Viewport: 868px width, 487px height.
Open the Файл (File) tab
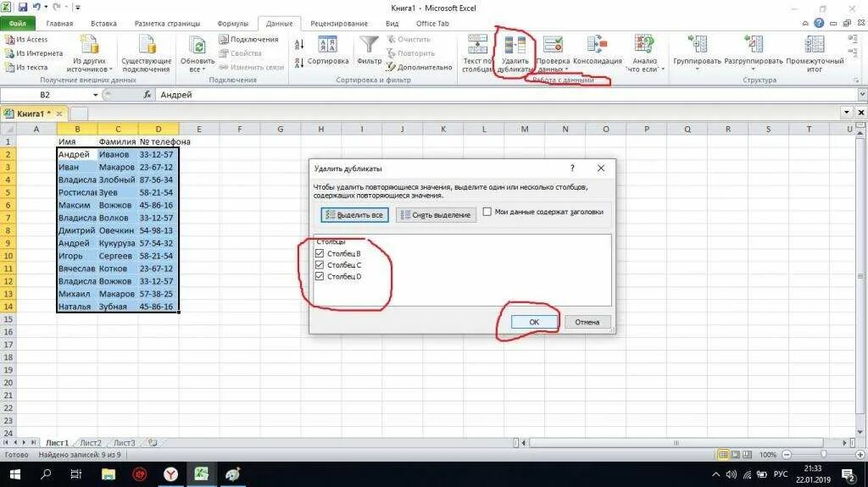click(x=18, y=23)
